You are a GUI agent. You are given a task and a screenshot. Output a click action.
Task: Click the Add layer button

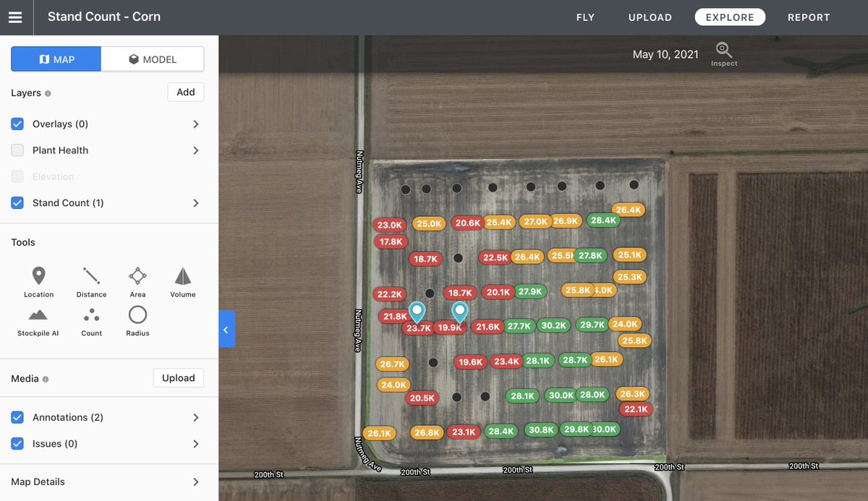tap(186, 93)
